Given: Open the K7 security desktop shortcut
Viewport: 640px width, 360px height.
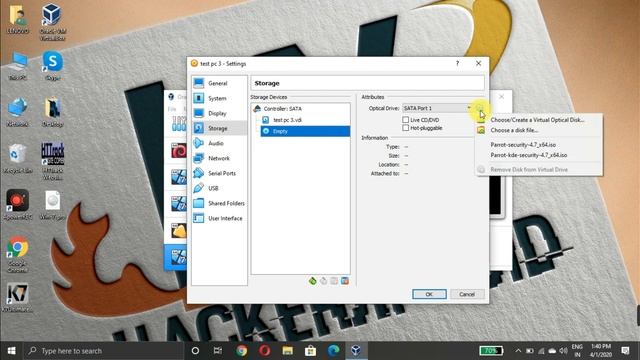Looking at the screenshot, I should [x=18, y=298].
